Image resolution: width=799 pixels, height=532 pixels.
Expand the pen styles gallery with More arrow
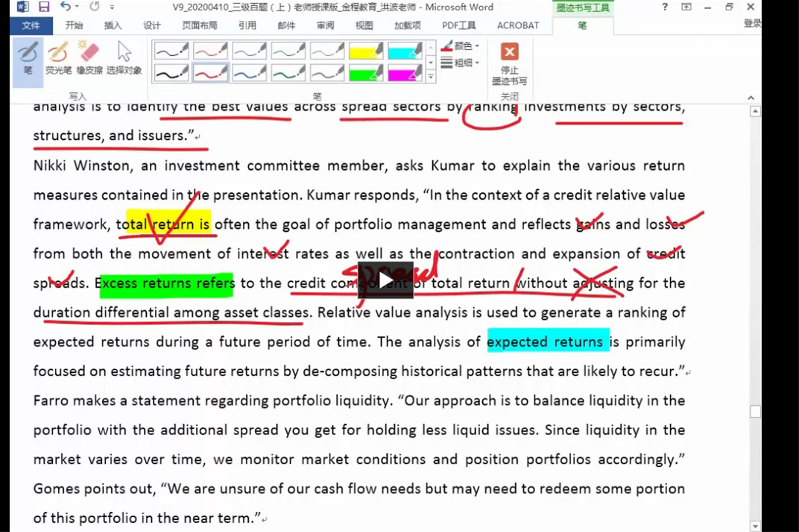431,76
